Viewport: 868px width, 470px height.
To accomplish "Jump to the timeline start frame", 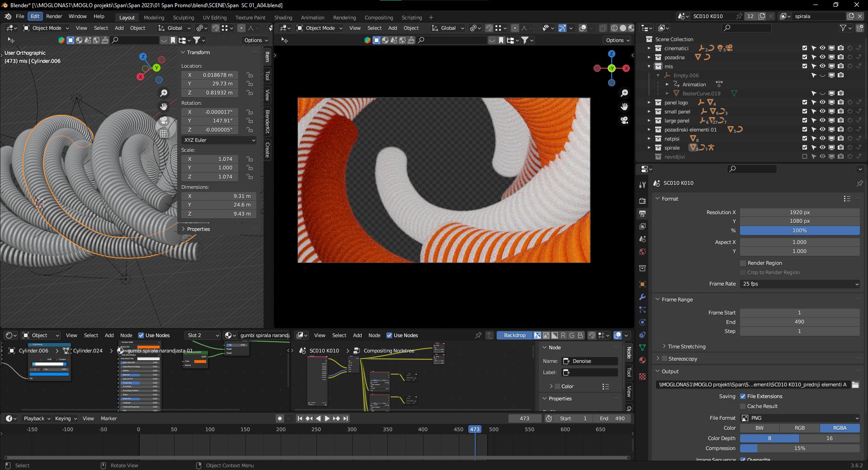I will point(299,418).
